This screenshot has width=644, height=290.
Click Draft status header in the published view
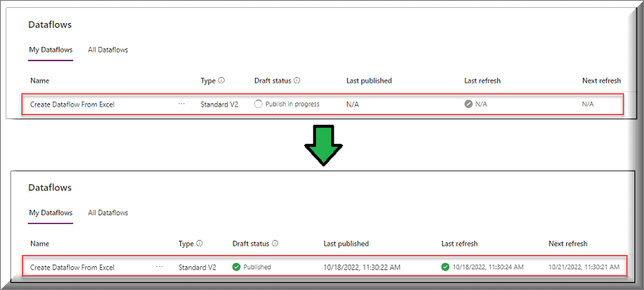pos(251,244)
